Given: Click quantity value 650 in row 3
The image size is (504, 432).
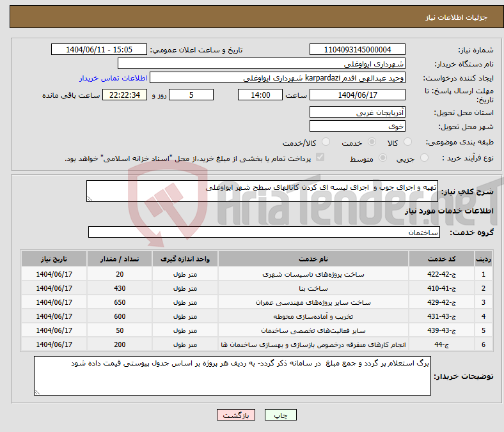Looking at the screenshot, I should (120, 302).
